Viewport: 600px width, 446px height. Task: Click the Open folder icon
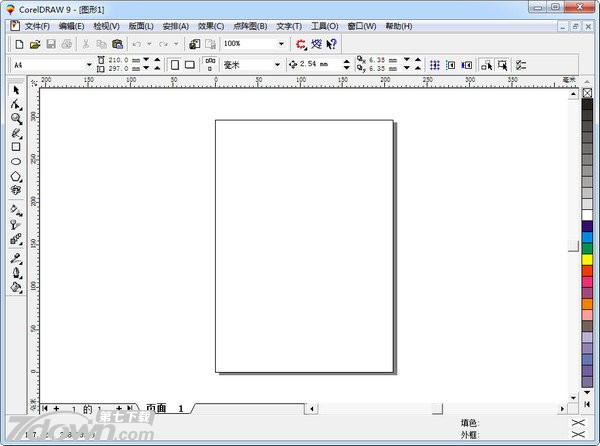click(x=35, y=44)
